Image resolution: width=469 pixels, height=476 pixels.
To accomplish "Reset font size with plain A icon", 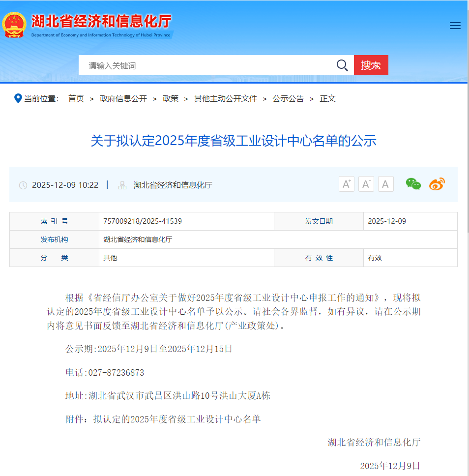I will click(x=385, y=184).
